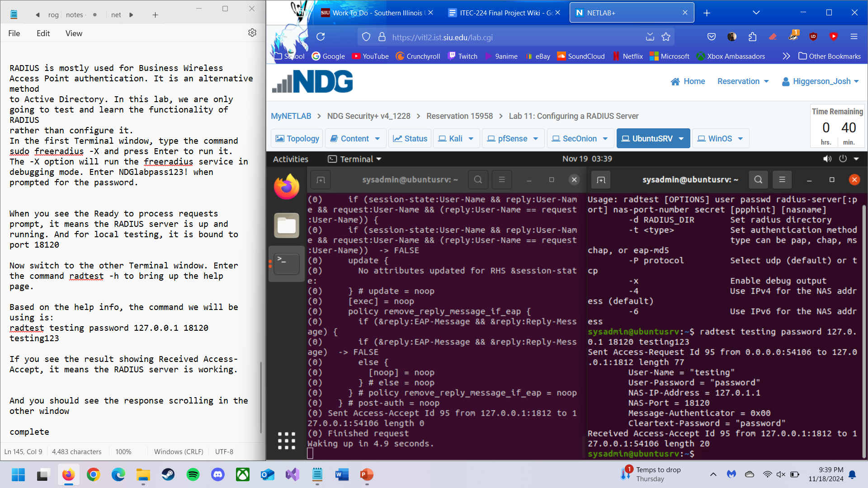Click the Show Applications grid icon
The width and height of the screenshot is (868, 488).
click(x=287, y=441)
